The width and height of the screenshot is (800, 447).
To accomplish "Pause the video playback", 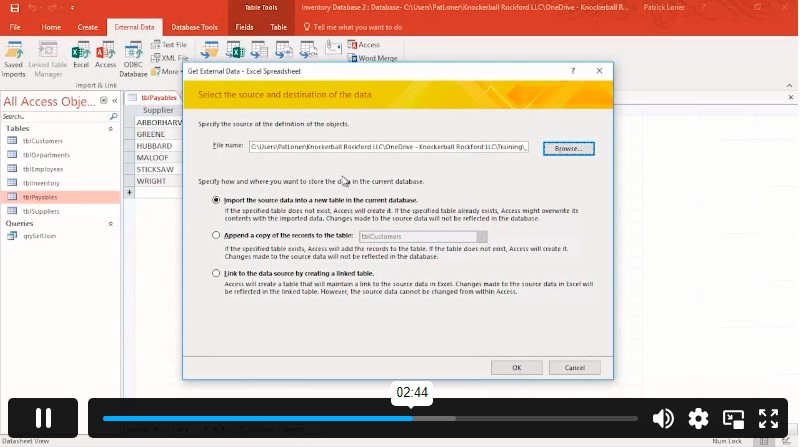I will coord(43,418).
